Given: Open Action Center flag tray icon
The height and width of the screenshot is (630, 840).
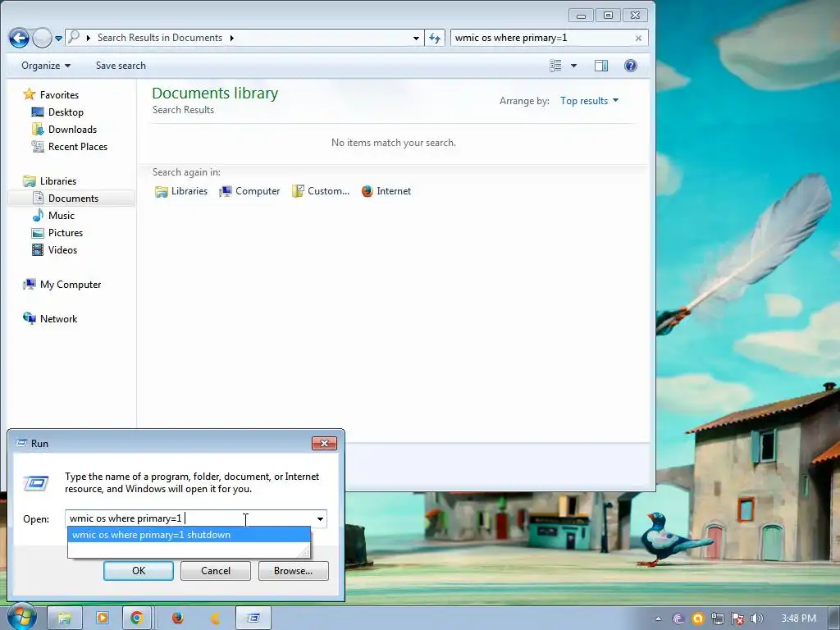Looking at the screenshot, I should coord(737,619).
